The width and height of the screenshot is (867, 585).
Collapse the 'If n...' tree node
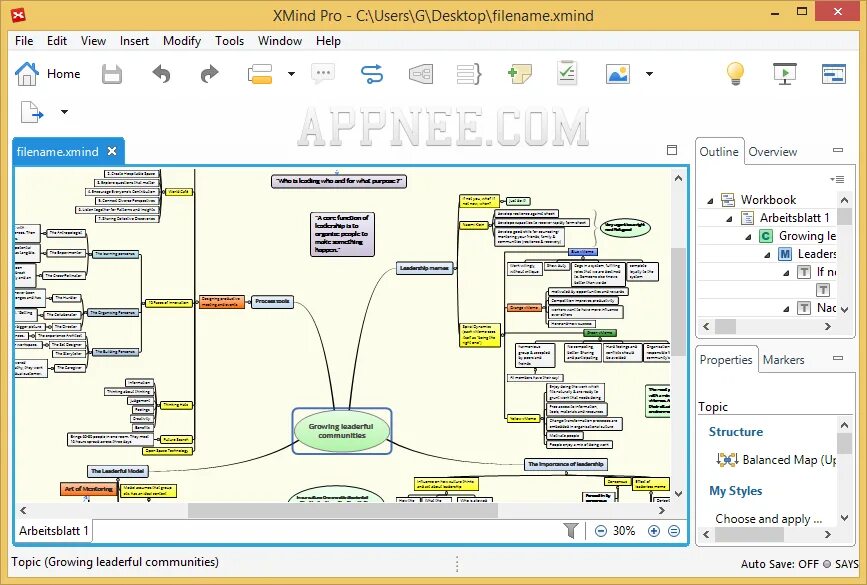click(786, 273)
